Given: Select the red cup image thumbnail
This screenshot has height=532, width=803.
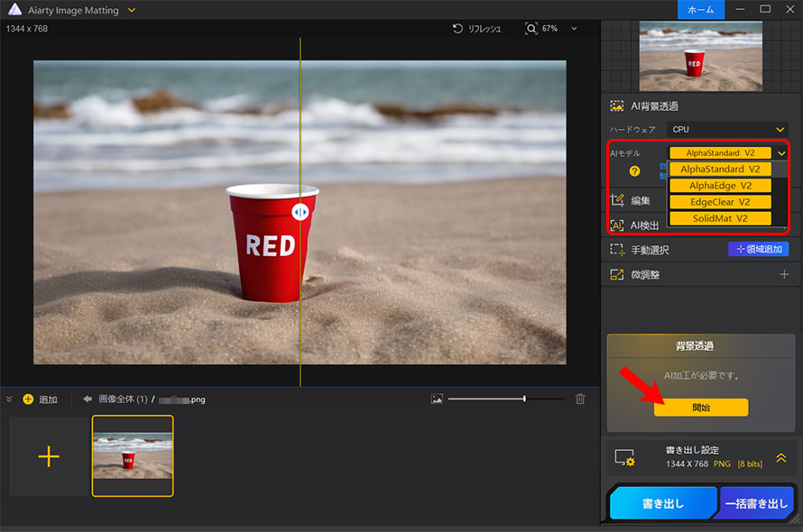Looking at the screenshot, I should (x=133, y=455).
